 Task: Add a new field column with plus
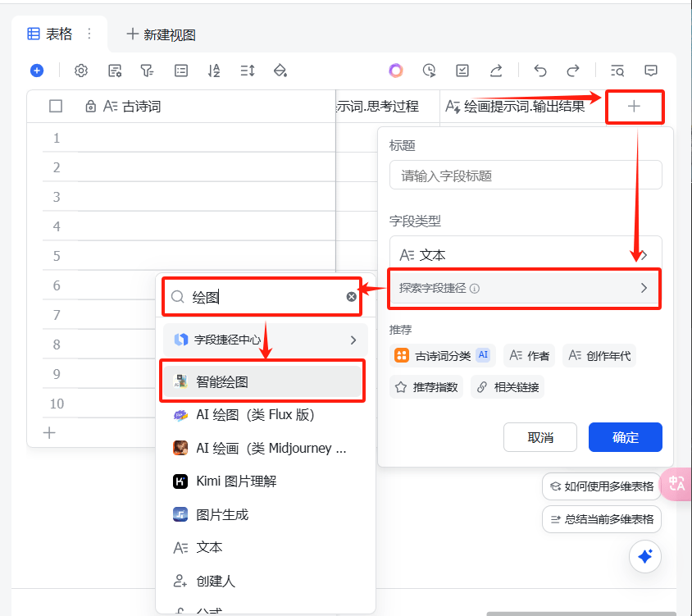(x=634, y=106)
